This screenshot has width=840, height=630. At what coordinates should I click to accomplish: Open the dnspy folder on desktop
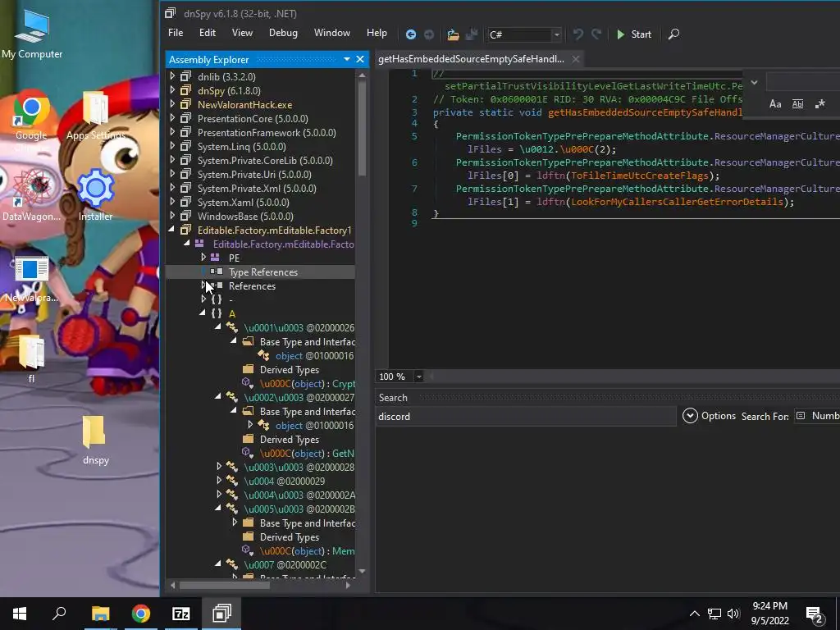click(x=95, y=440)
